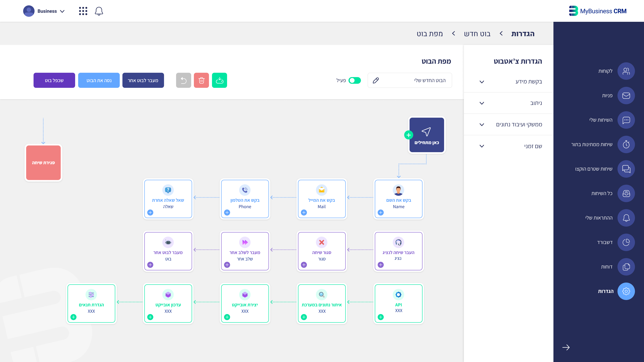Screen dimensions: 644x362
Task: Select the red סגירת שיחה node
Action: coord(43,163)
